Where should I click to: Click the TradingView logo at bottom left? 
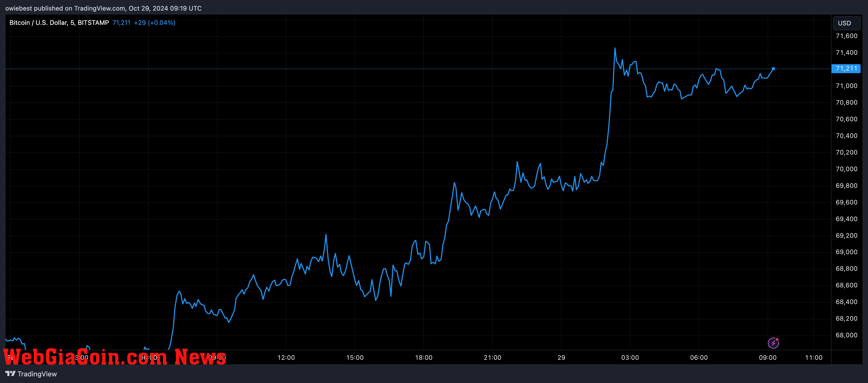(x=11, y=373)
